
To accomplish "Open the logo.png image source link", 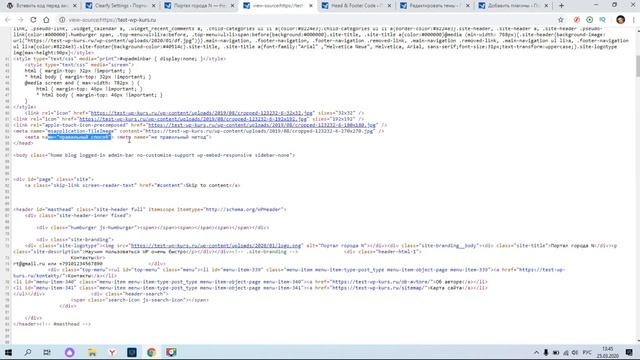I will [216, 246].
